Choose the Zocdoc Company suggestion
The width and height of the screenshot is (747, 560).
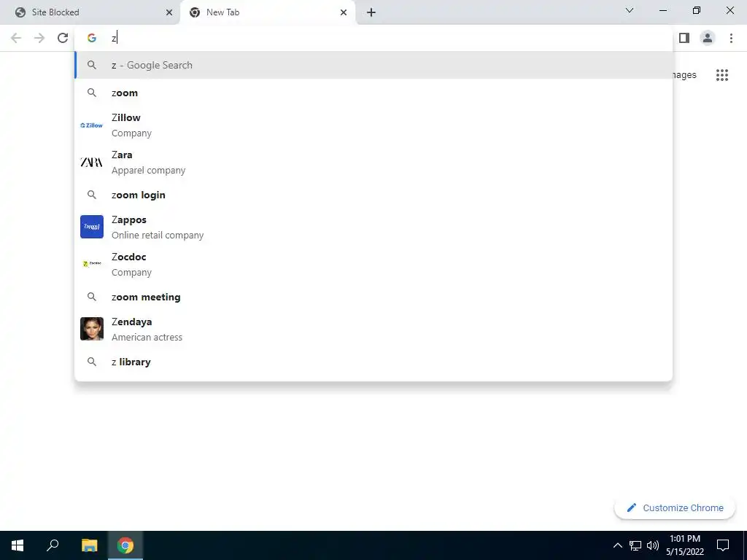pos(373,264)
